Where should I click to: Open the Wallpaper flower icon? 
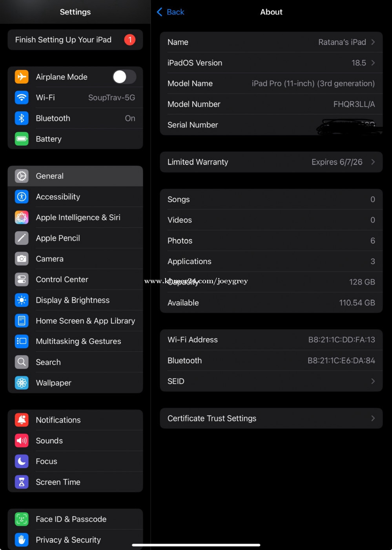click(x=22, y=383)
